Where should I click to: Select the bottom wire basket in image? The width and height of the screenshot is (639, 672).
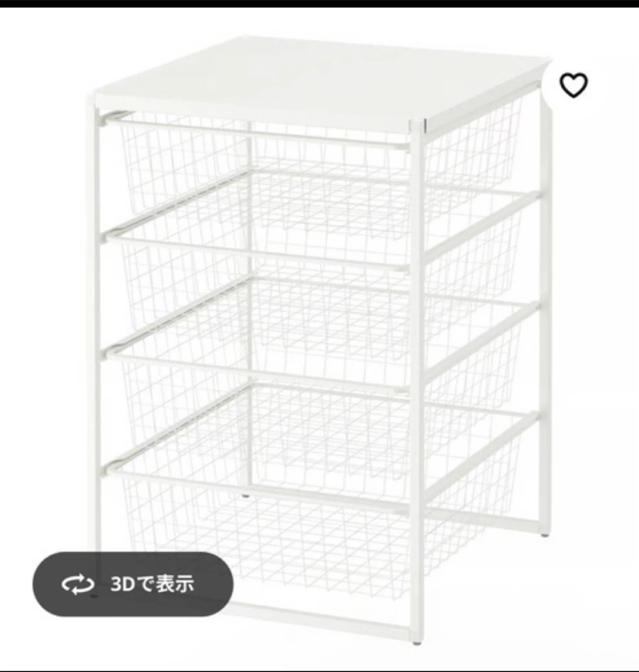[317, 518]
